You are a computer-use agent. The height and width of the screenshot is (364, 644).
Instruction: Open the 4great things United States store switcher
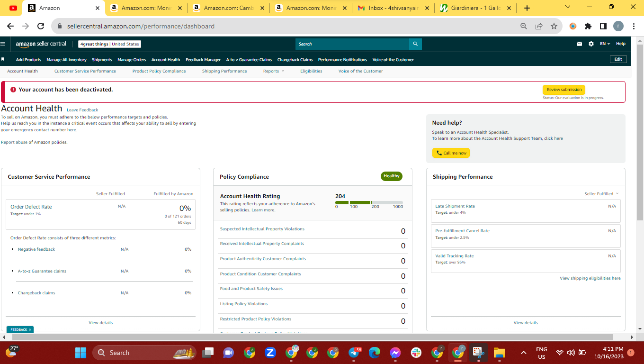(109, 44)
